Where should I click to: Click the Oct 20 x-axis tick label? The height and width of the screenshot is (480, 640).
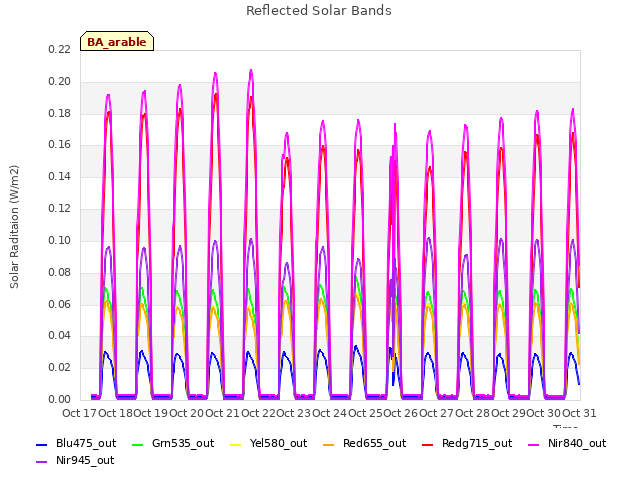click(187, 413)
